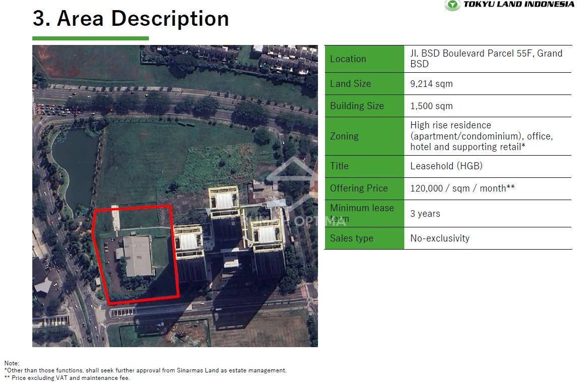Click the footnote about Sinarmas Land approval
Screen dimensions: 588x382
click(146, 370)
